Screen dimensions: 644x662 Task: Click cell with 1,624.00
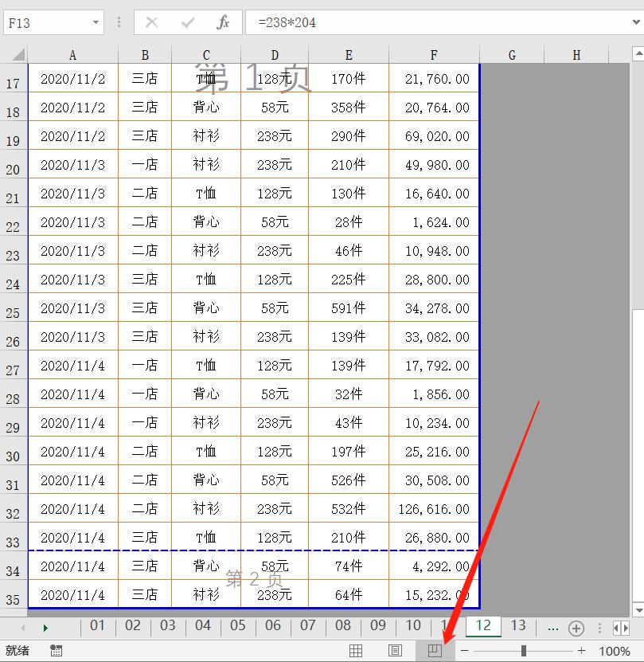click(434, 221)
